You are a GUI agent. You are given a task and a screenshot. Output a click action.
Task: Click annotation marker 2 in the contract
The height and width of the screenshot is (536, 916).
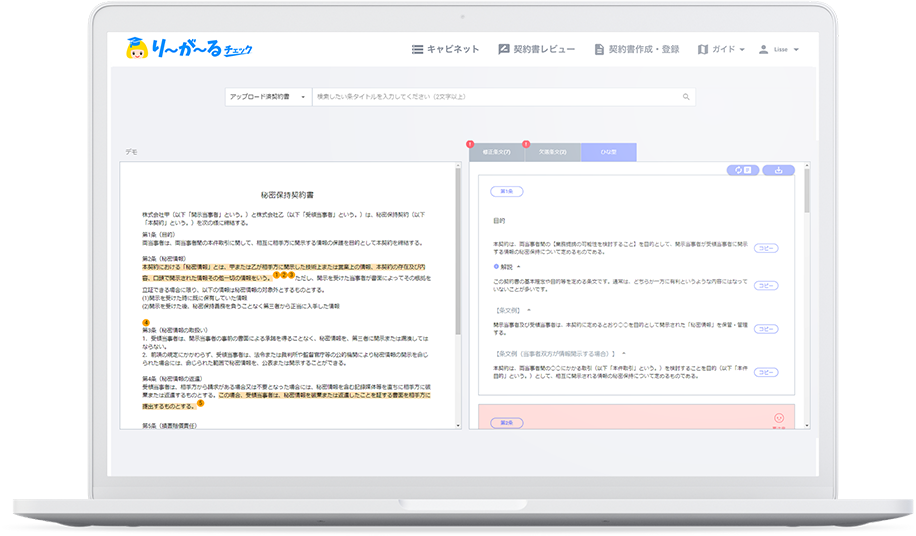[x=284, y=275]
